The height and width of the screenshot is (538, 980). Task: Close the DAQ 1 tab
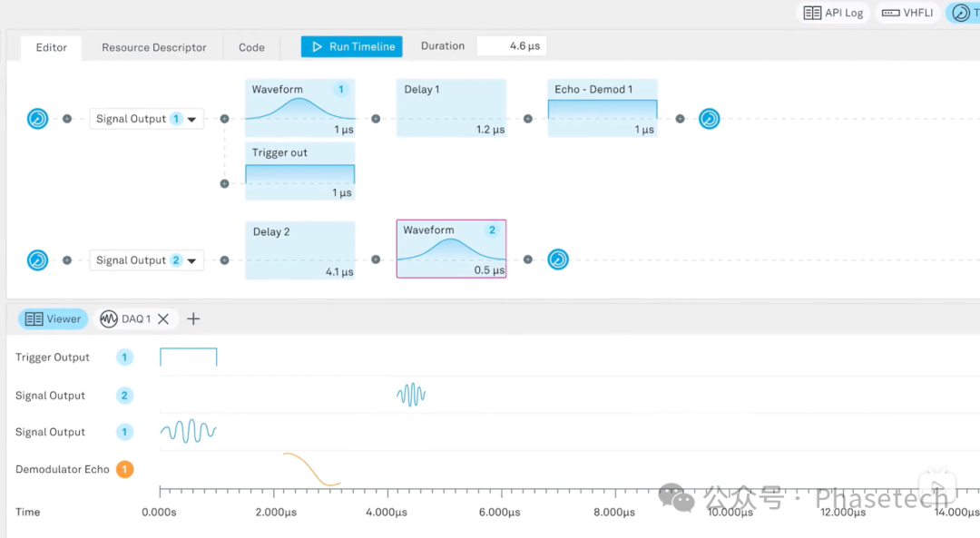pyautogui.click(x=163, y=319)
